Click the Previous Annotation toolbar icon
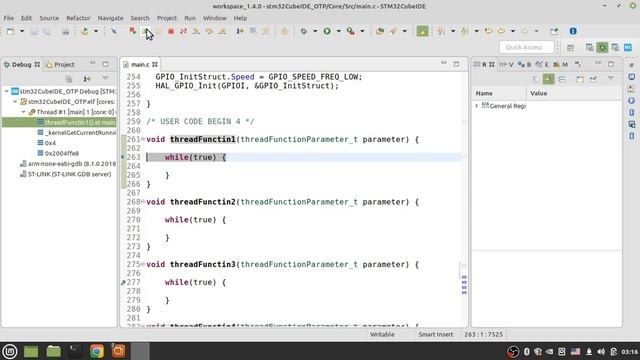The width and height of the screenshot is (640, 360). [464, 31]
